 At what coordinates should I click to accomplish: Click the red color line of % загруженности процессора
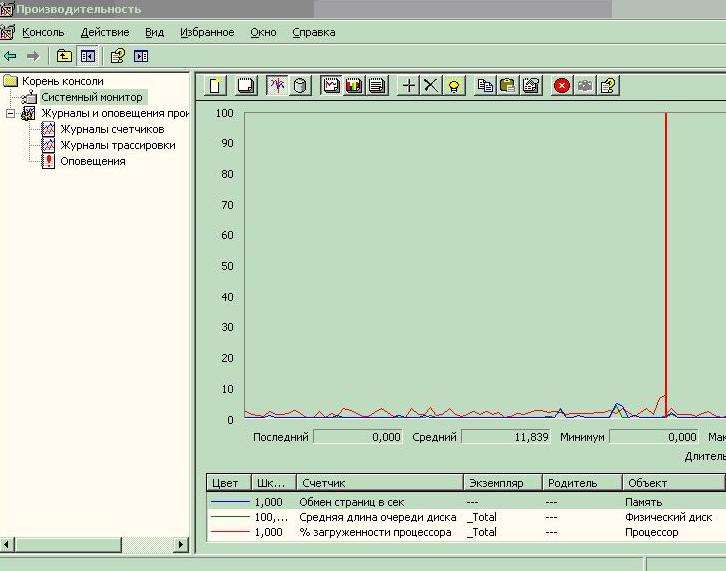tap(230, 532)
